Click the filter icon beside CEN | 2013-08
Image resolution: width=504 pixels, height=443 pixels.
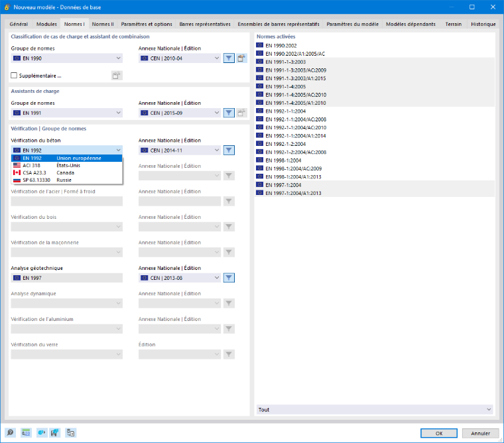click(x=229, y=278)
